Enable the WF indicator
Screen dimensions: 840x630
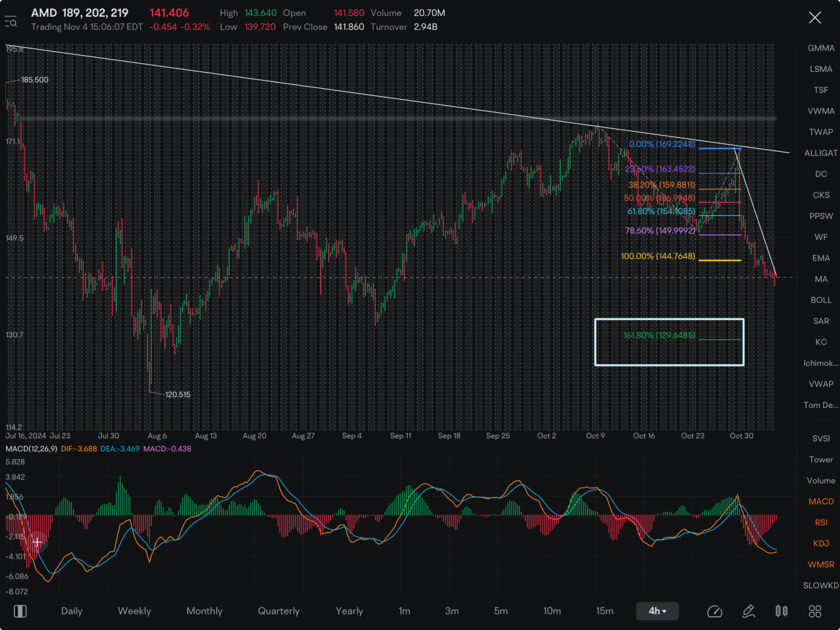[821, 237]
